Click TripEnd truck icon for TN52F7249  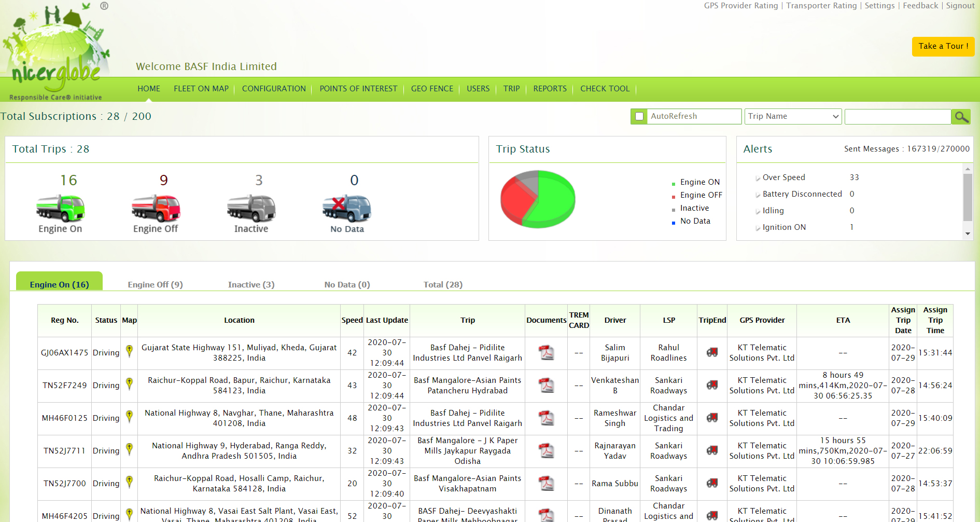[x=712, y=385]
